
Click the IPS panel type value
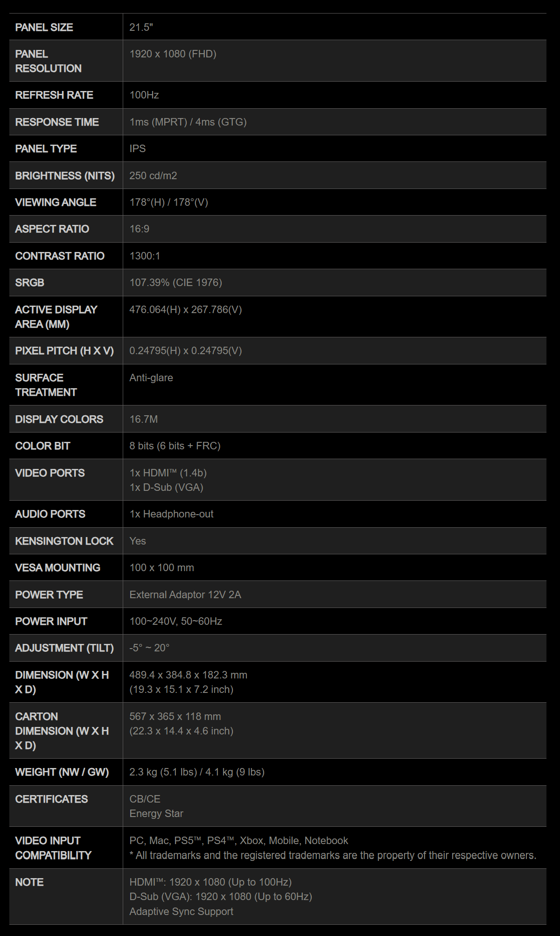138,149
